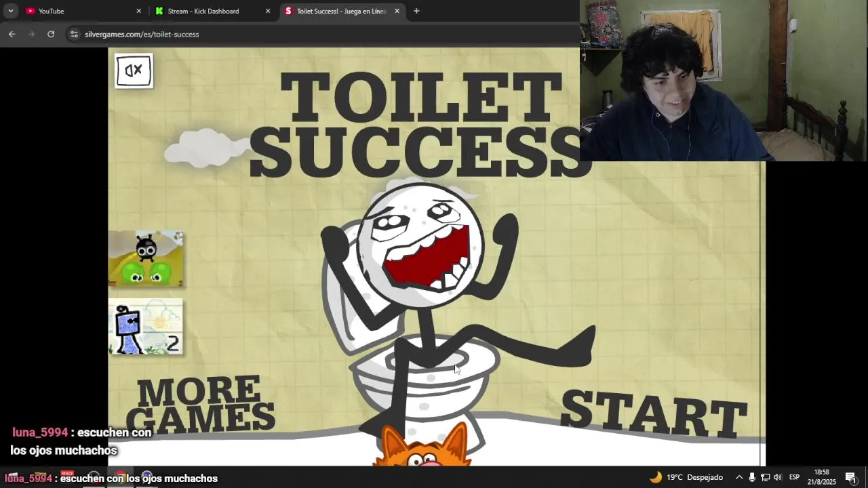The image size is (868, 488).
Task: Open the microphone tray icon
Action: click(752, 477)
